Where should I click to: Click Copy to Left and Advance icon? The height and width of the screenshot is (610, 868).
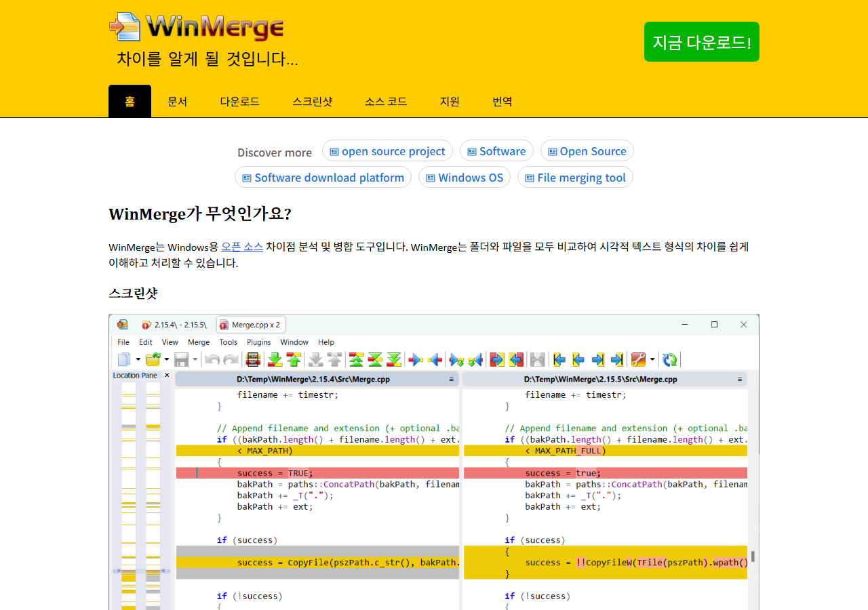click(475, 359)
